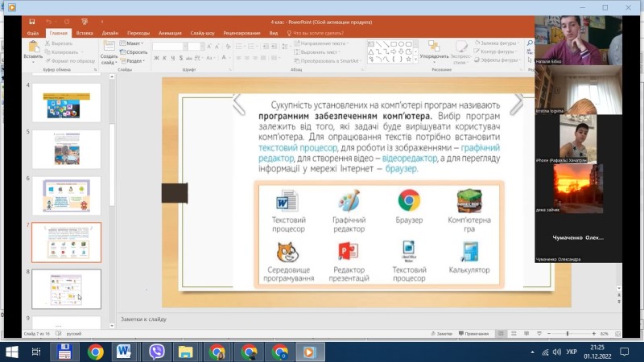644x362 pixels.
Task: Expand the Раздел section dropdown
Action: click(x=132, y=61)
